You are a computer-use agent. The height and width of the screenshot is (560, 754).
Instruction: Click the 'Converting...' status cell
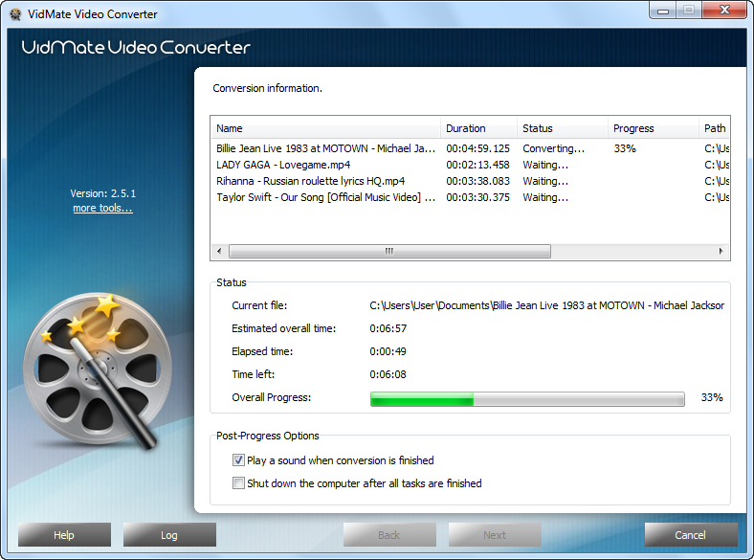(553, 148)
